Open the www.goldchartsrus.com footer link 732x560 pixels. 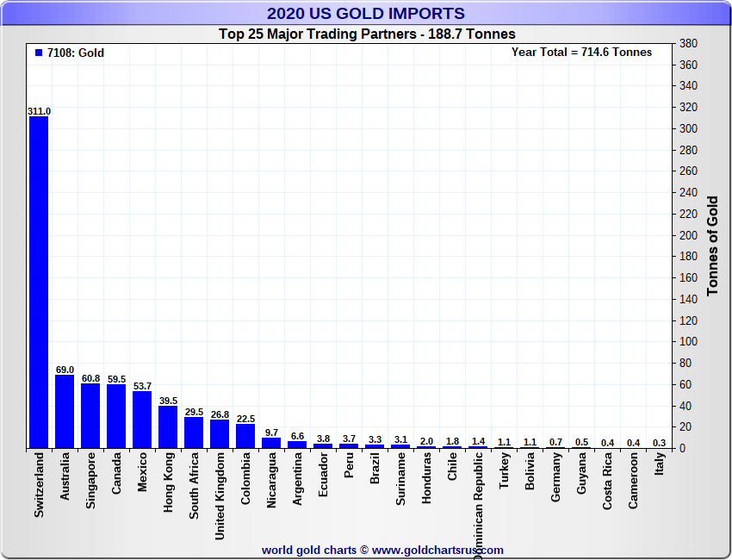click(x=437, y=550)
